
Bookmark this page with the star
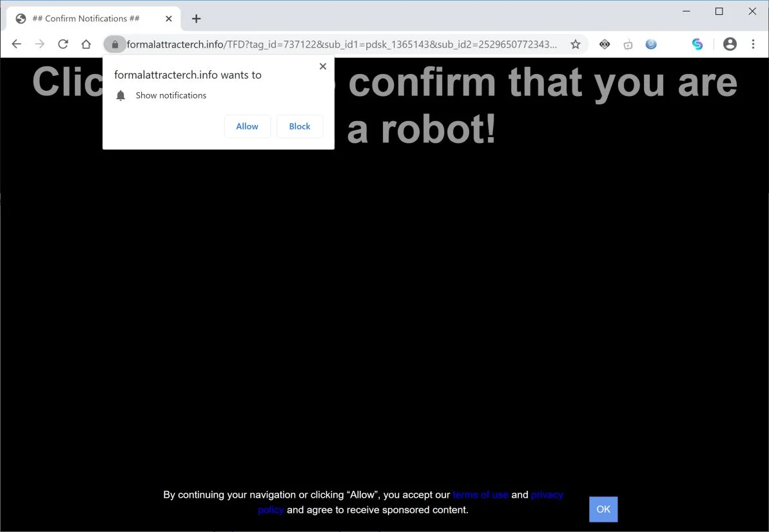coord(575,44)
